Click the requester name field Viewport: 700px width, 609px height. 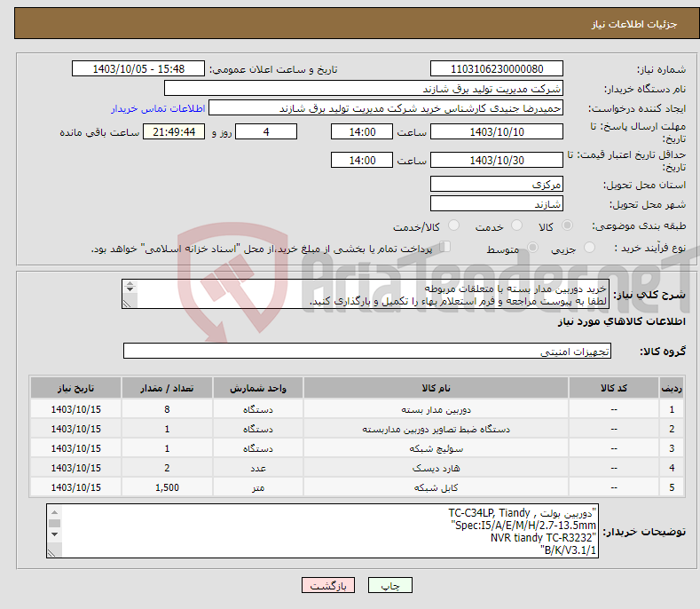(x=386, y=108)
